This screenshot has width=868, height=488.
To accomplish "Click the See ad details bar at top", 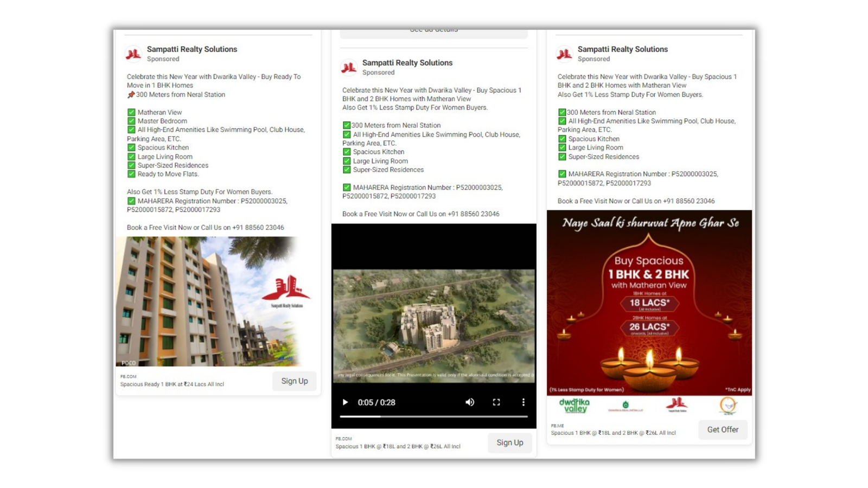I will pos(433,33).
